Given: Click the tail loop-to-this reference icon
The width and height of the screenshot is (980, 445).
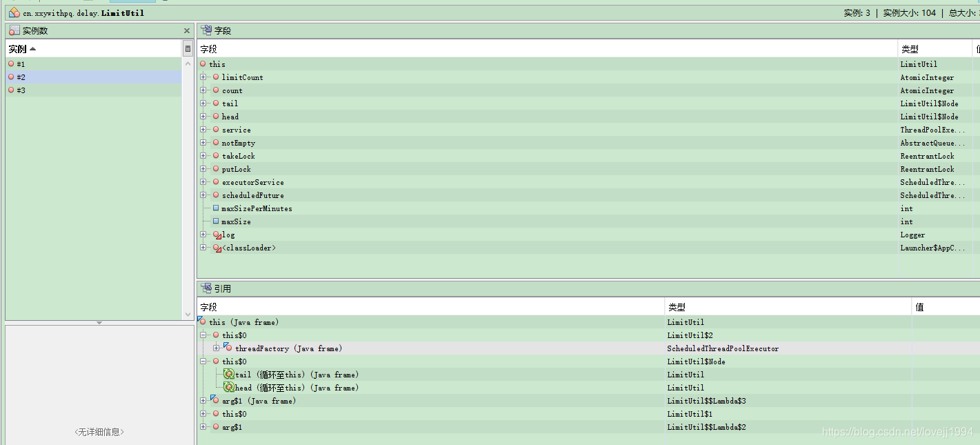Looking at the screenshot, I should point(229,375).
